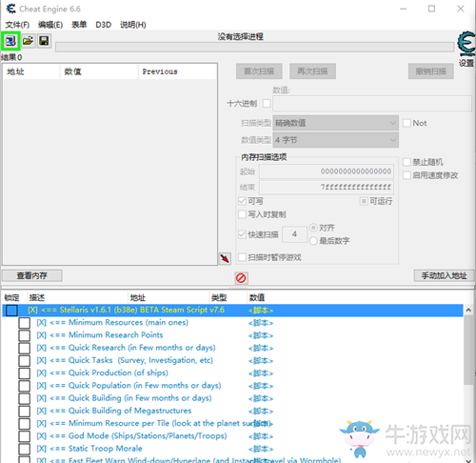Screen dimensions: 476x463
Task: Click the open file folder icon
Action: coord(28,41)
